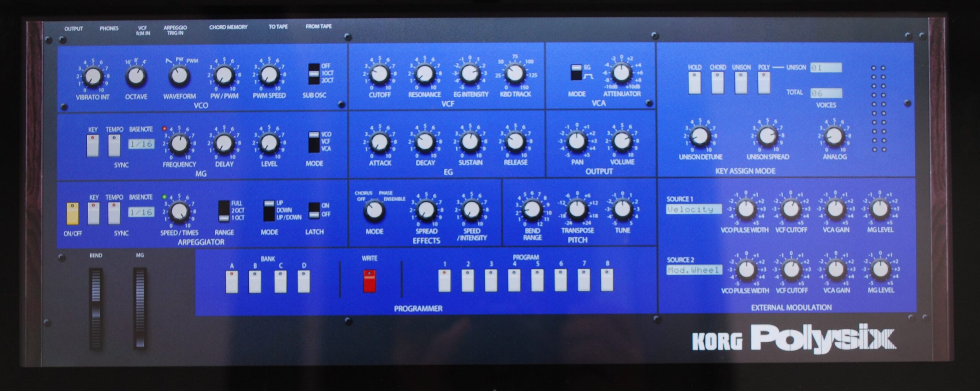
Task: Click the MG Delay knob
Action: pyautogui.click(x=224, y=143)
